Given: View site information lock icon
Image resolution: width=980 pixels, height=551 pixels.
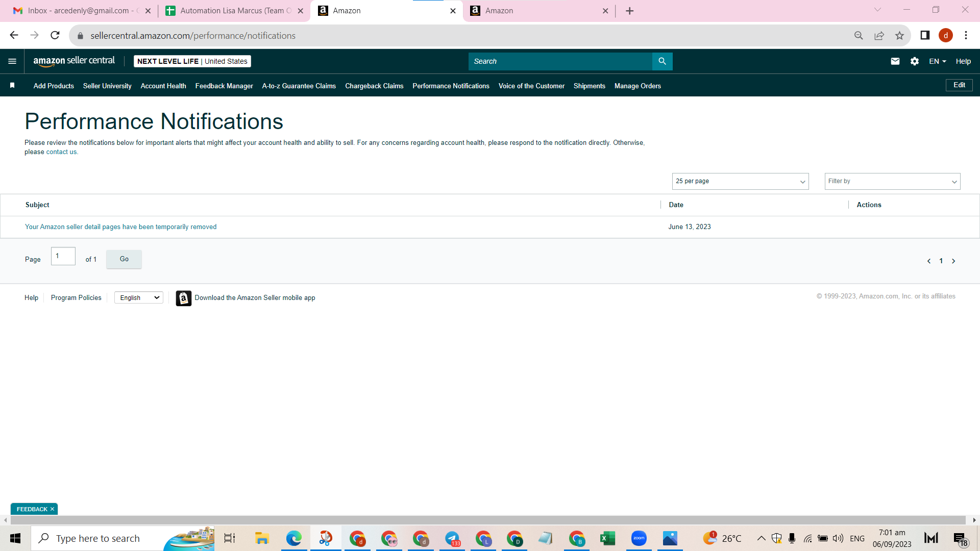Looking at the screenshot, I should (80, 36).
